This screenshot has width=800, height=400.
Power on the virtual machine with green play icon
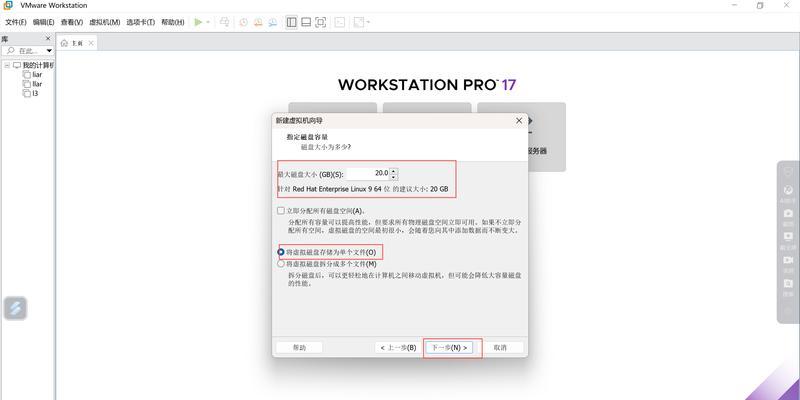(198, 22)
